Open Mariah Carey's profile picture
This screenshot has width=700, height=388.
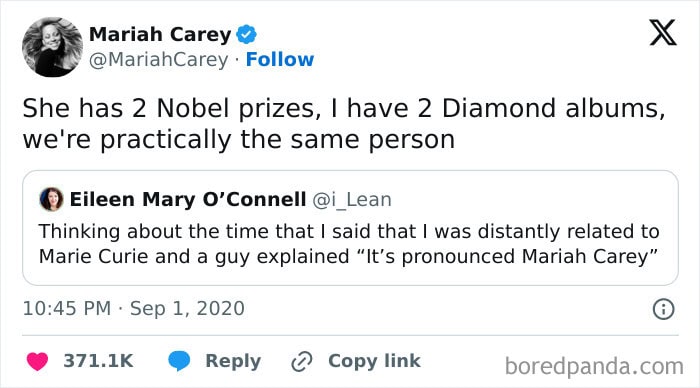[52, 47]
